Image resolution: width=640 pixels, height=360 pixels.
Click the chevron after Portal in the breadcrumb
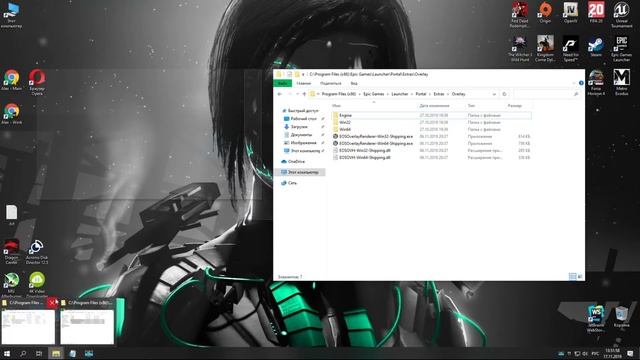430,94
